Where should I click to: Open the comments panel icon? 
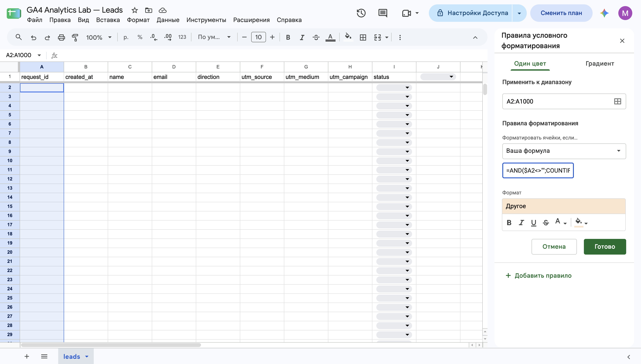pos(383,13)
